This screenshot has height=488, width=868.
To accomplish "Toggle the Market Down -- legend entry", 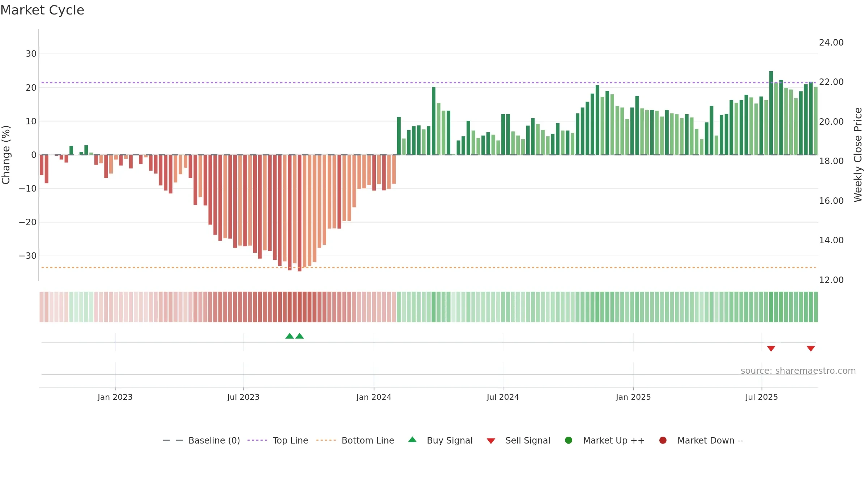I will (x=701, y=440).
